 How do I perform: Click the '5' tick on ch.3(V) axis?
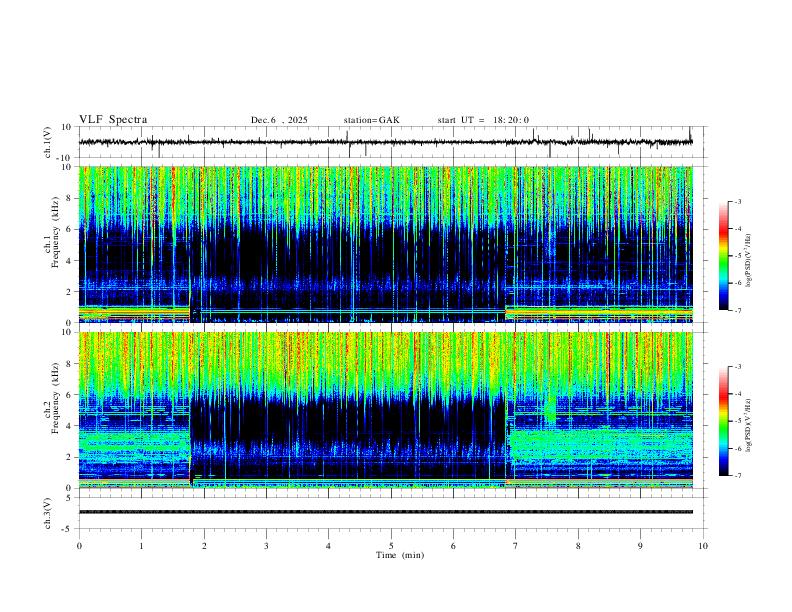(x=69, y=498)
